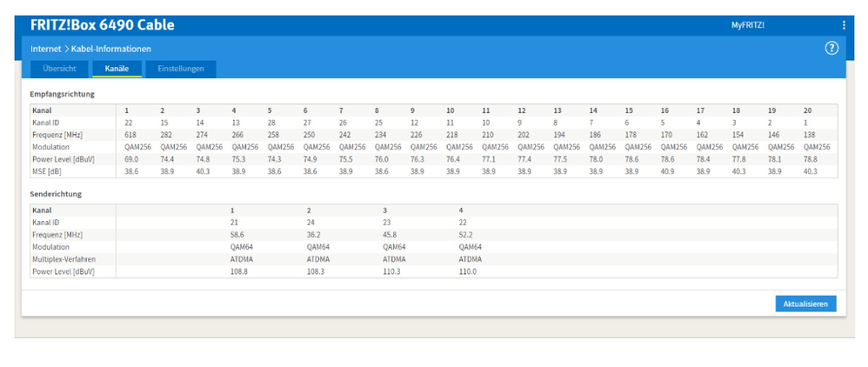This screenshot has width=868, height=367.
Task: Select the 138 frequency value
Action: click(809, 135)
